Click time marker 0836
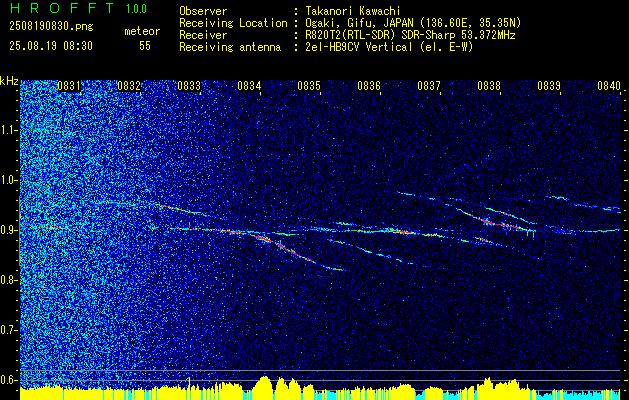This screenshot has width=629, height=400. point(369,86)
